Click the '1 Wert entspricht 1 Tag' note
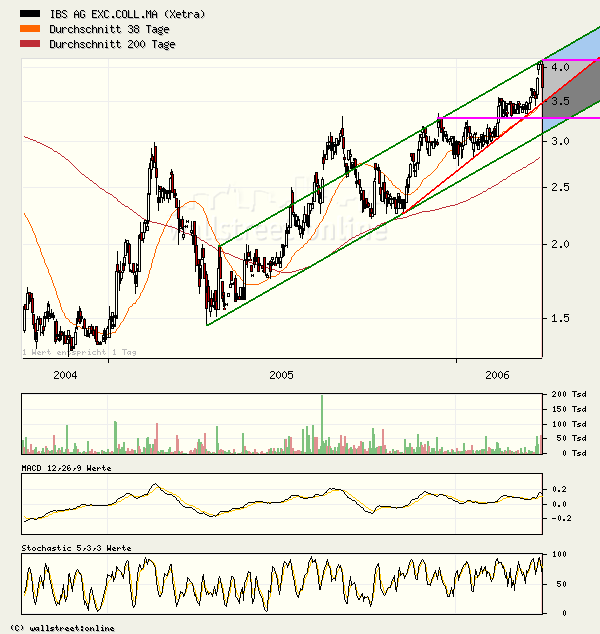Image resolution: width=600 pixels, height=634 pixels. [x=79, y=352]
